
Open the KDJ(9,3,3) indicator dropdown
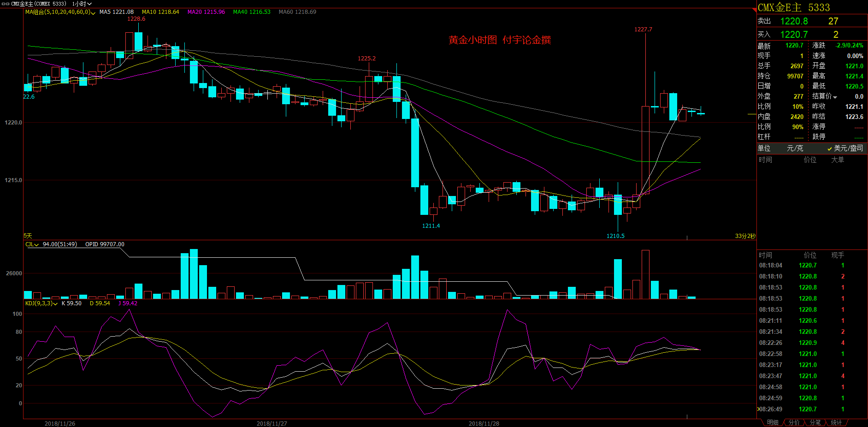click(x=41, y=303)
